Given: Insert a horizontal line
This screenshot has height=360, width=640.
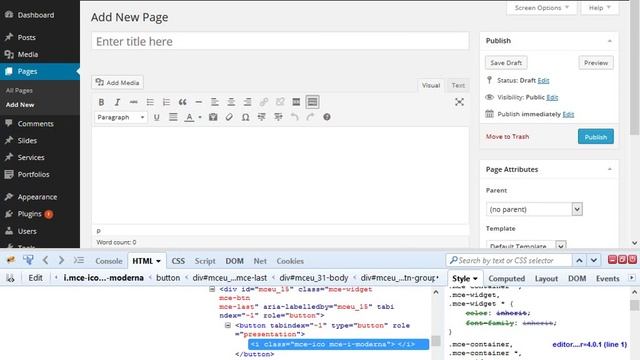Looking at the screenshot, I should [x=199, y=102].
